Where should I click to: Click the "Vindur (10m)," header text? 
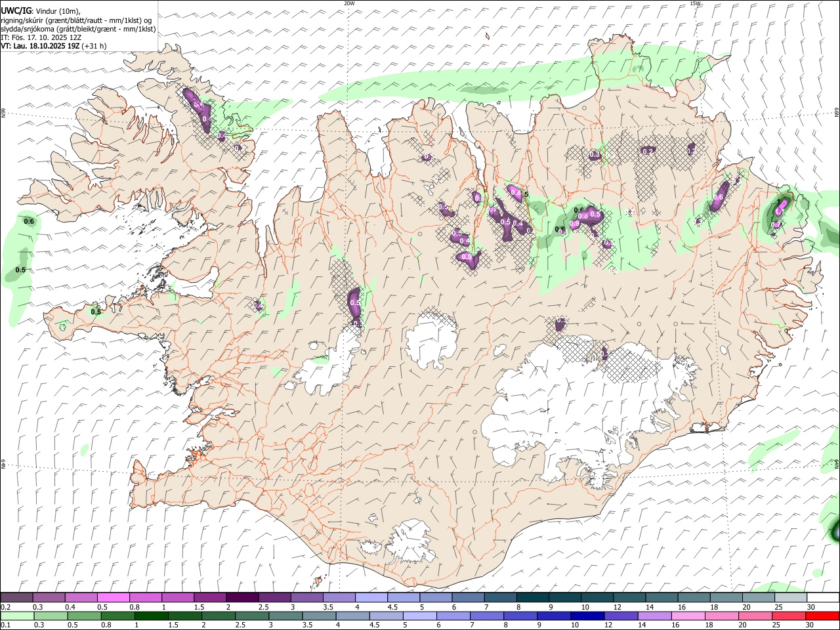[x=57, y=10]
